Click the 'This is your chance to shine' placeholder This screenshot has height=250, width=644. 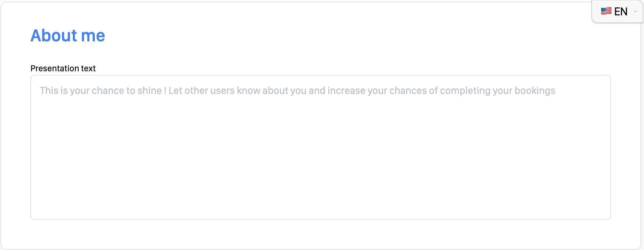[101, 91]
